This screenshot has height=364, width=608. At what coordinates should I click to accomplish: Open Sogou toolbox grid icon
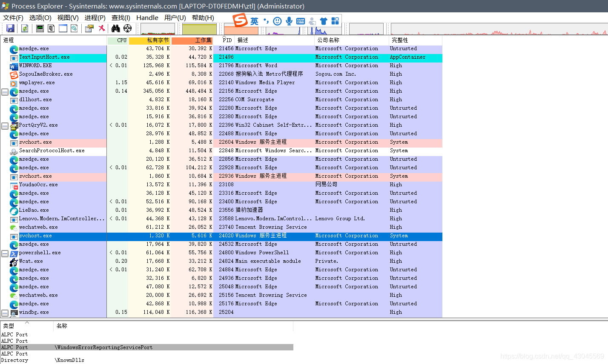(335, 21)
